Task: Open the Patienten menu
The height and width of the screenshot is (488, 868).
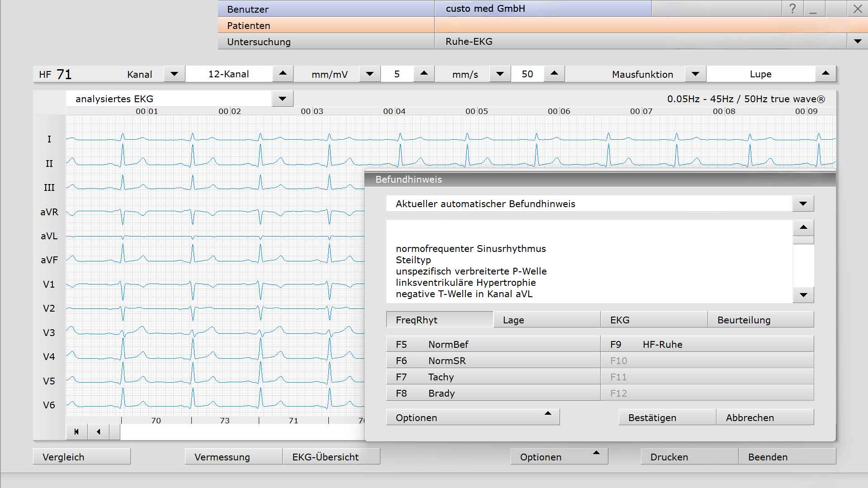Action: click(x=326, y=25)
